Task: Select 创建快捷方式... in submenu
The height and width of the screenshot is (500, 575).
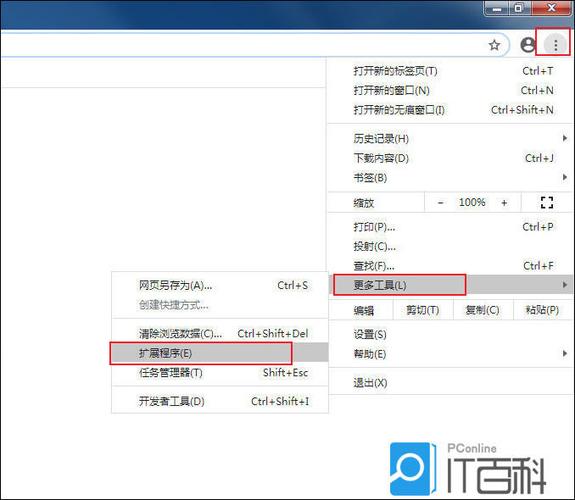Action: tap(220, 305)
